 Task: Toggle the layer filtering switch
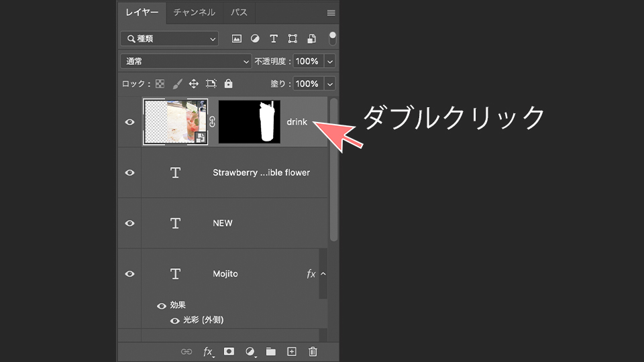tap(333, 39)
